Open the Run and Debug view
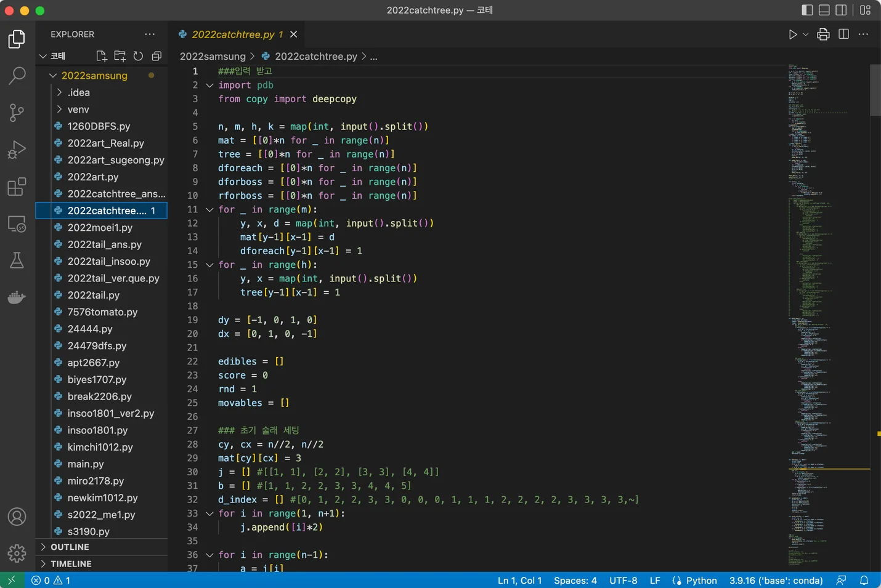 pyautogui.click(x=17, y=150)
